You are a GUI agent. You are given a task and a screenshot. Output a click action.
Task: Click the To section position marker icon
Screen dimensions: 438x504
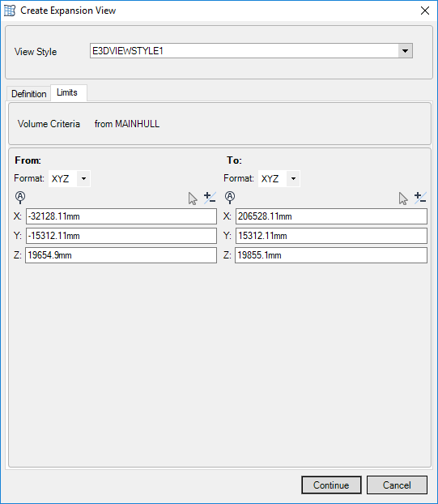pyautogui.click(x=230, y=198)
